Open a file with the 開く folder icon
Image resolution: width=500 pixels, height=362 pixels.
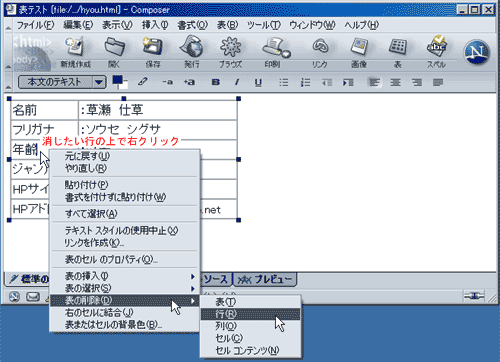pyautogui.click(x=114, y=52)
